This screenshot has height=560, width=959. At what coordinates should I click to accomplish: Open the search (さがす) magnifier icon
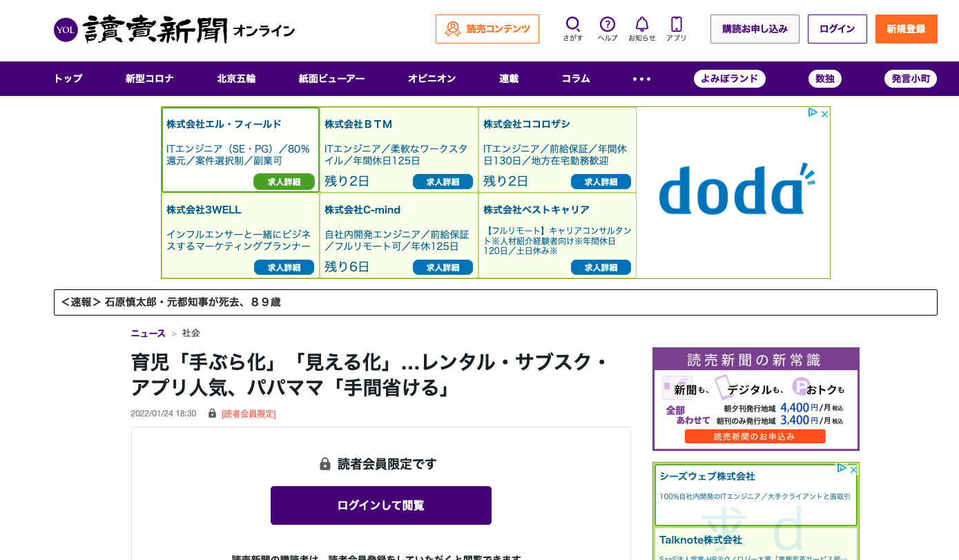(572, 25)
